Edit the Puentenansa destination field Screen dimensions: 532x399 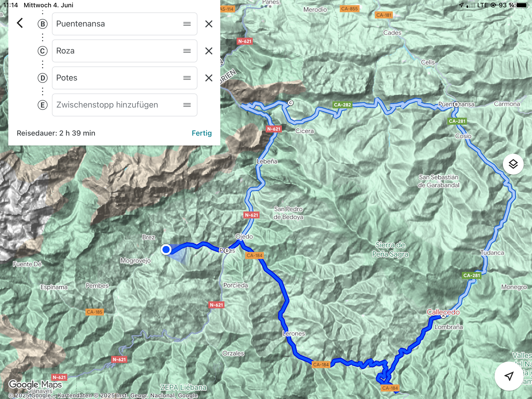pyautogui.click(x=125, y=24)
